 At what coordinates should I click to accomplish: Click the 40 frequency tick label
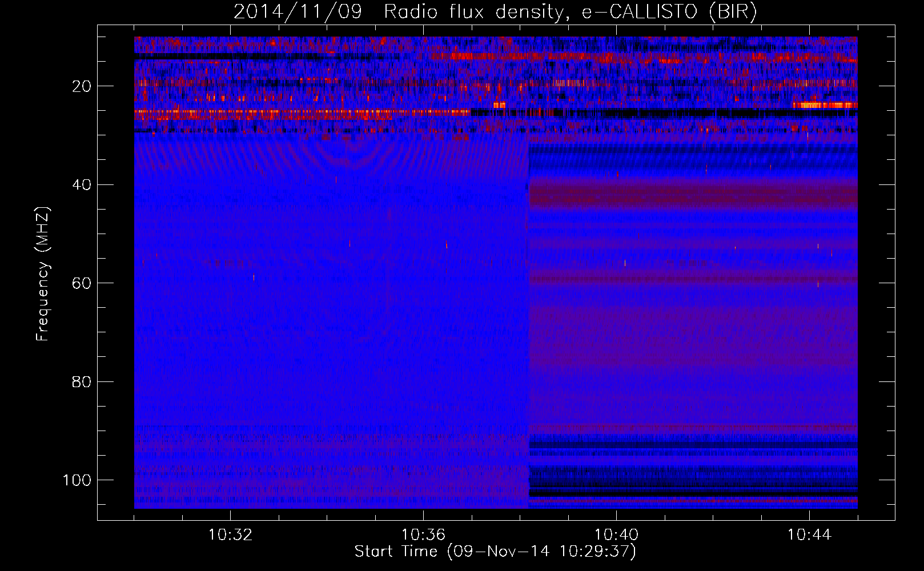click(82, 185)
